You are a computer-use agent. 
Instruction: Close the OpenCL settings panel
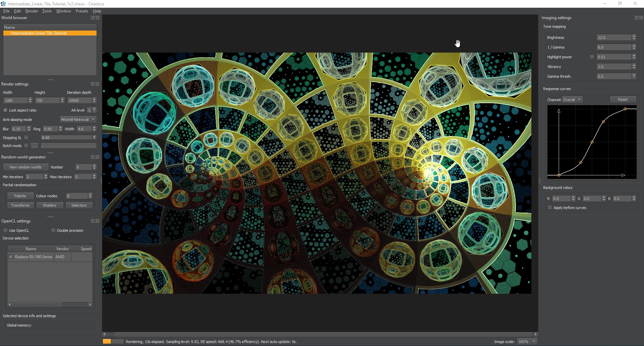[97, 221]
